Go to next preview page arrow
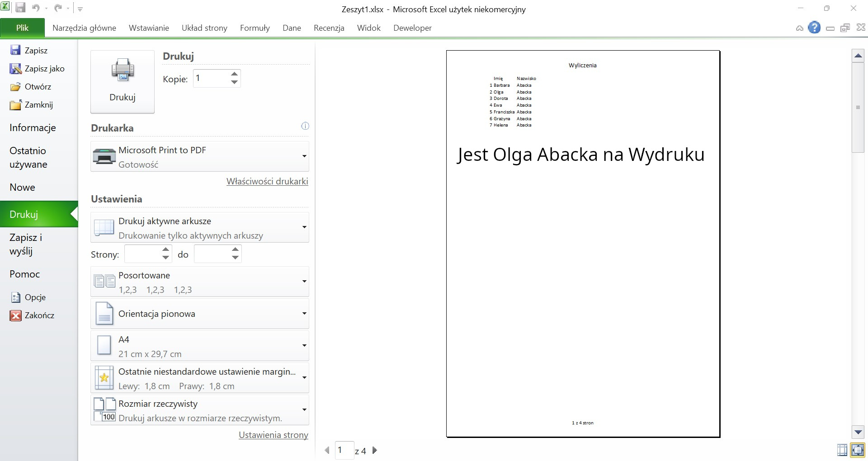Image resolution: width=868 pixels, height=461 pixels. point(374,450)
